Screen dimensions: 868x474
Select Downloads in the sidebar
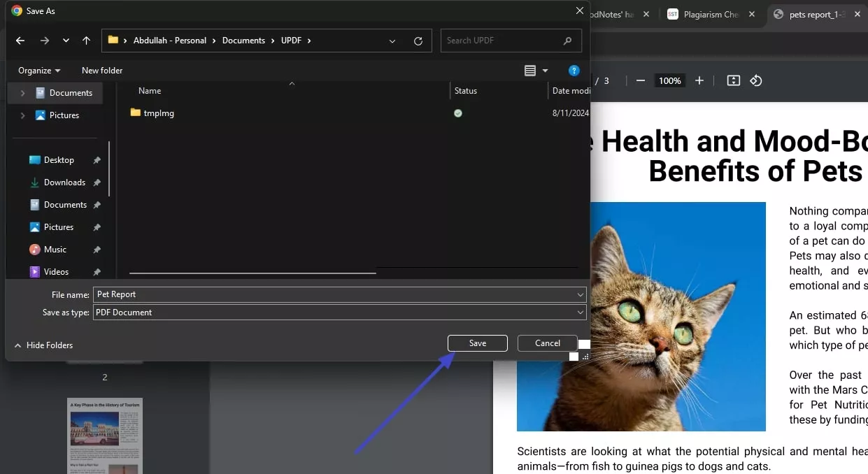point(66,182)
